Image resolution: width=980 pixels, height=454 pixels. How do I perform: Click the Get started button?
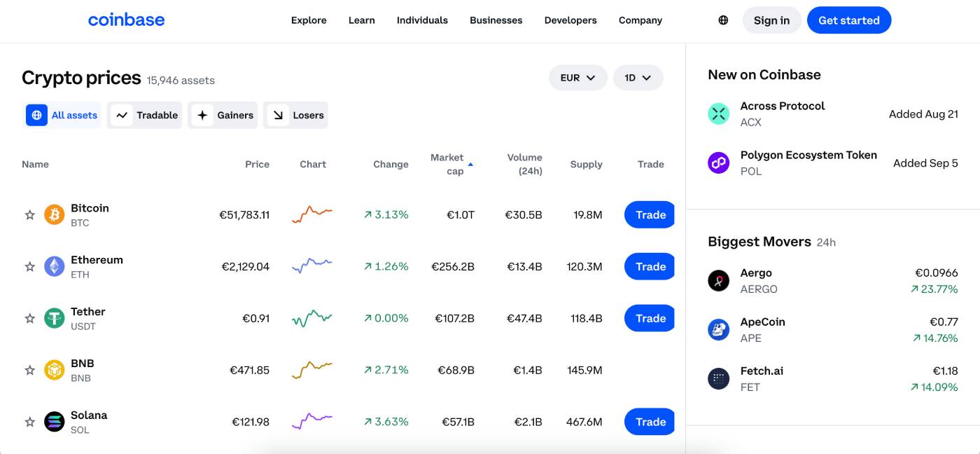[849, 20]
